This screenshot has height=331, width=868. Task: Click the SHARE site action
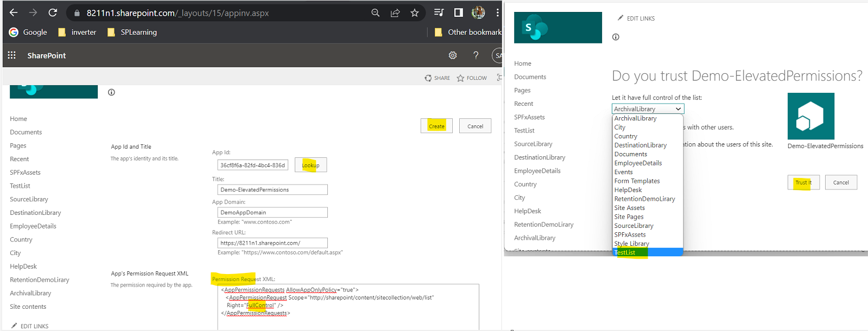[x=438, y=78]
